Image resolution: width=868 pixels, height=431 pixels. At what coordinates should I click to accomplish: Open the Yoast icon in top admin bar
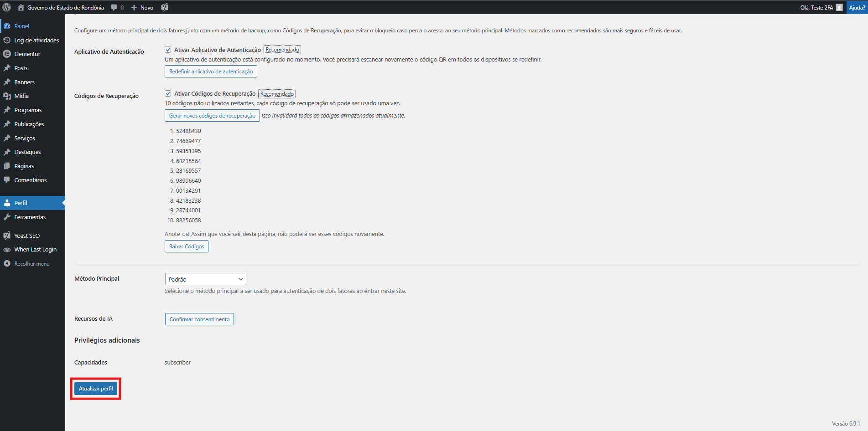tap(165, 7)
